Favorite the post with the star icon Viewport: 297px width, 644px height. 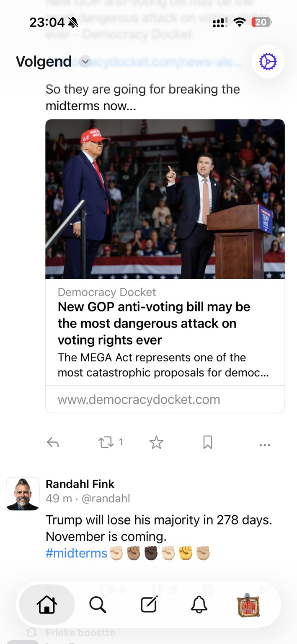click(156, 442)
